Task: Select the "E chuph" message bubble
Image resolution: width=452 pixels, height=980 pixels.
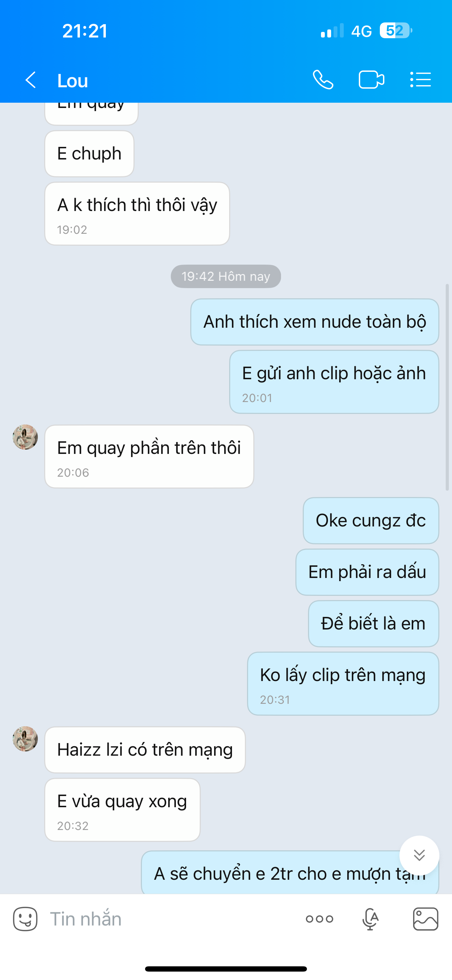Action: 89,154
